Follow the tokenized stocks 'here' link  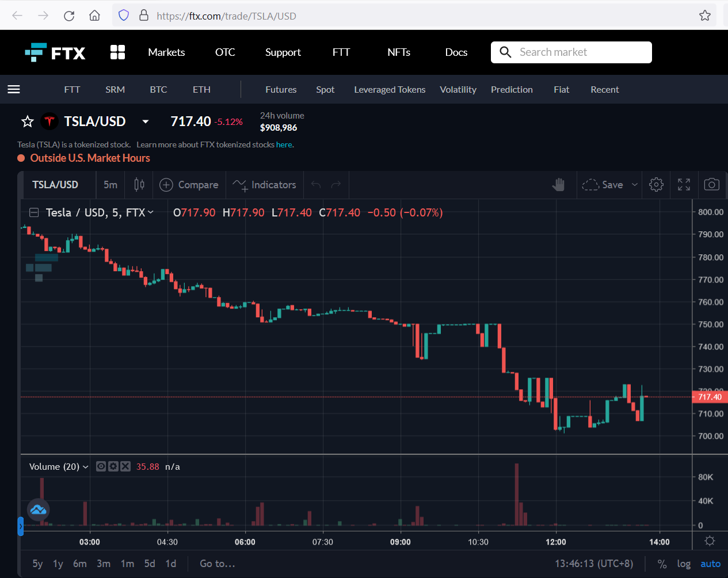pyautogui.click(x=284, y=144)
